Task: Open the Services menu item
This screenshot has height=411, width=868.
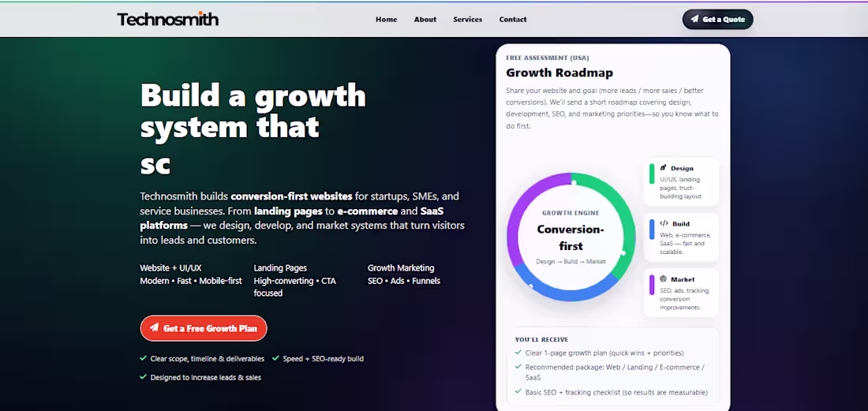Action: point(468,20)
